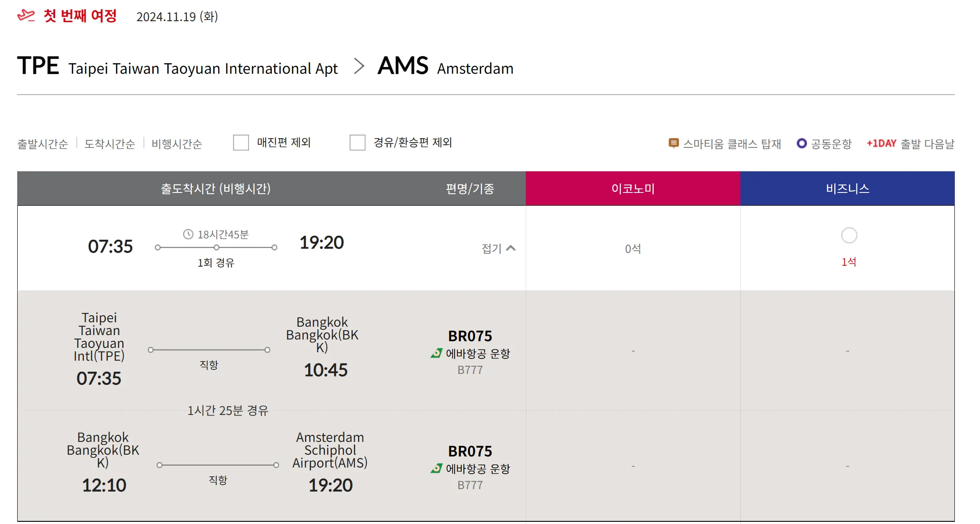Click the red airplane journey icon
Screen dimensions: 980x524
[x=26, y=16]
